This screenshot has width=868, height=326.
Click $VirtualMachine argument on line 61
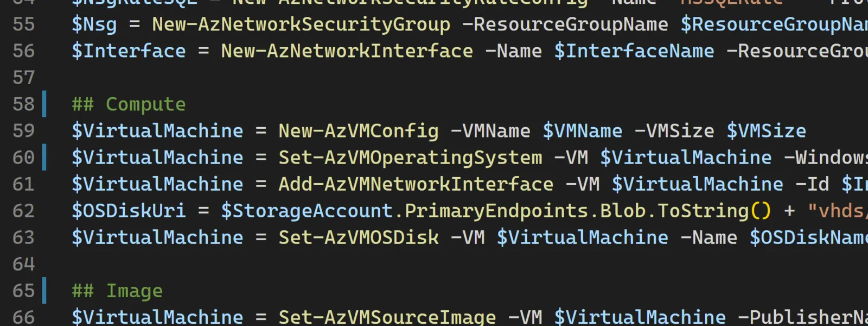pos(698,184)
